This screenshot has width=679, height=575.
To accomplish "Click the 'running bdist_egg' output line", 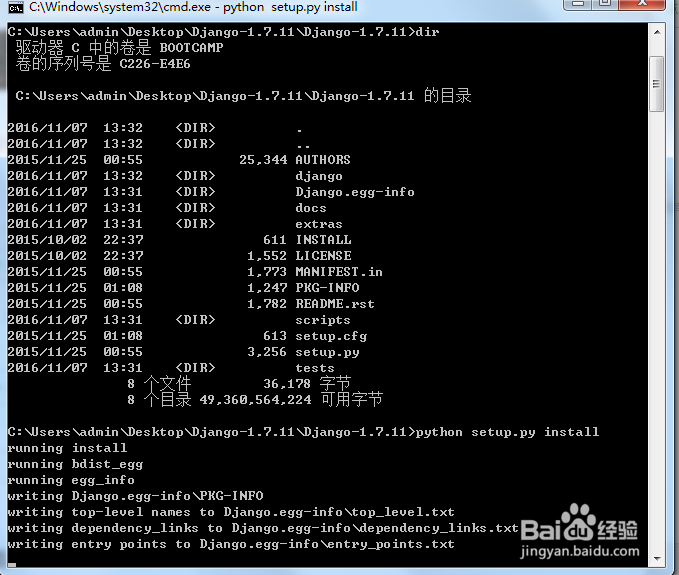I will tap(75, 464).
